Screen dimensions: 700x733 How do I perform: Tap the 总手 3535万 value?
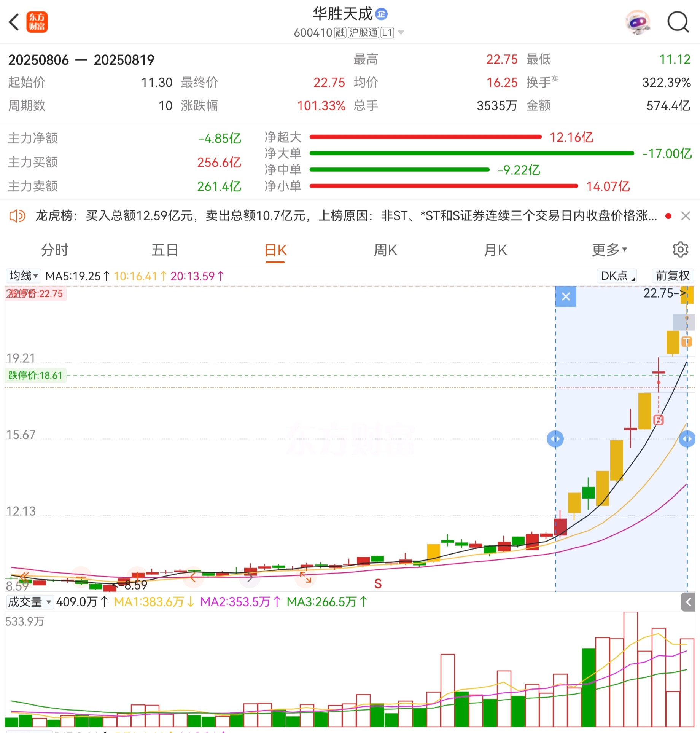(x=497, y=105)
